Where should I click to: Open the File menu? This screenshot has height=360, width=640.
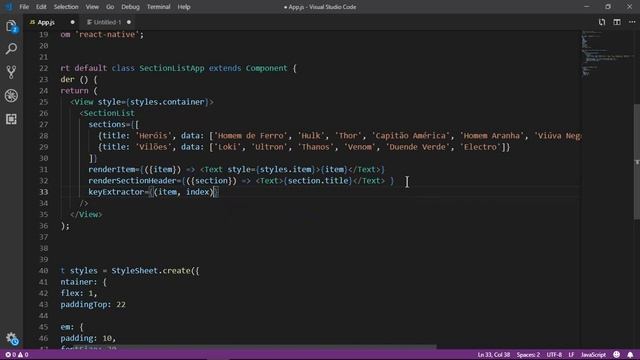24,7
